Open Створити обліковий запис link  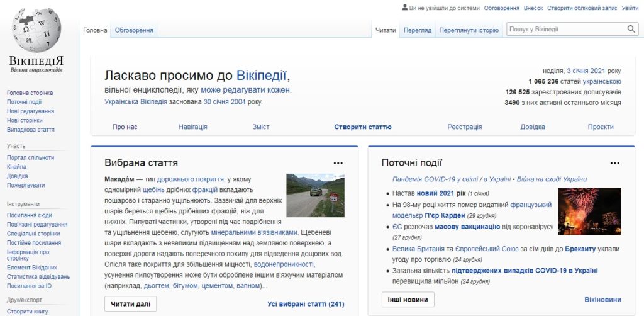pyautogui.click(x=581, y=8)
